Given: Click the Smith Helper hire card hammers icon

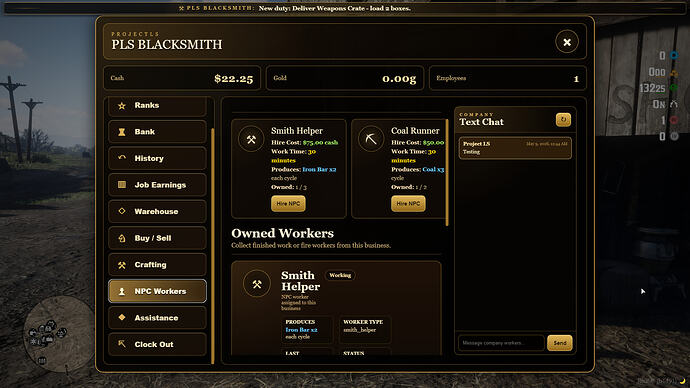Looking at the screenshot, I should tap(251, 139).
